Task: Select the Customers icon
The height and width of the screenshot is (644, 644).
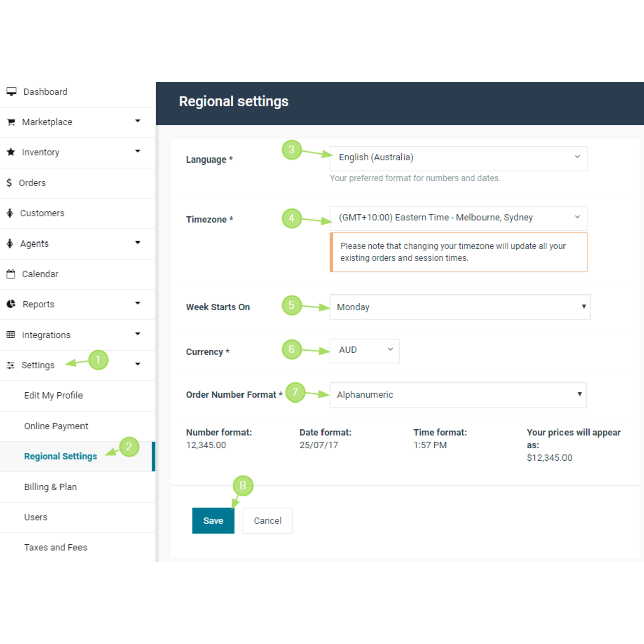Action: tap(11, 213)
